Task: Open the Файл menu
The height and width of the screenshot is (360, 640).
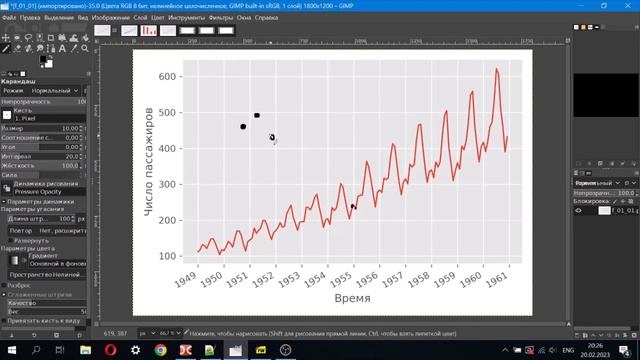Action: pyautogui.click(x=9, y=18)
